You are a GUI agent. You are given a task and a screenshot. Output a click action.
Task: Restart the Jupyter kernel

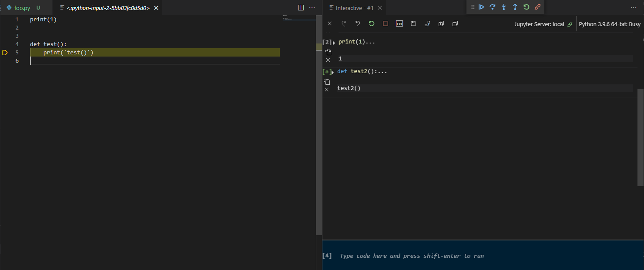(x=371, y=23)
